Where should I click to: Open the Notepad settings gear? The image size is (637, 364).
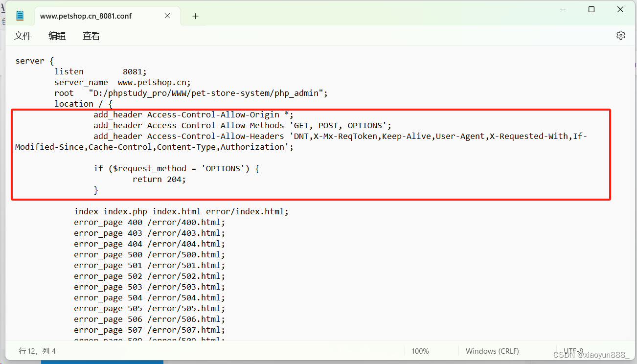click(x=621, y=35)
